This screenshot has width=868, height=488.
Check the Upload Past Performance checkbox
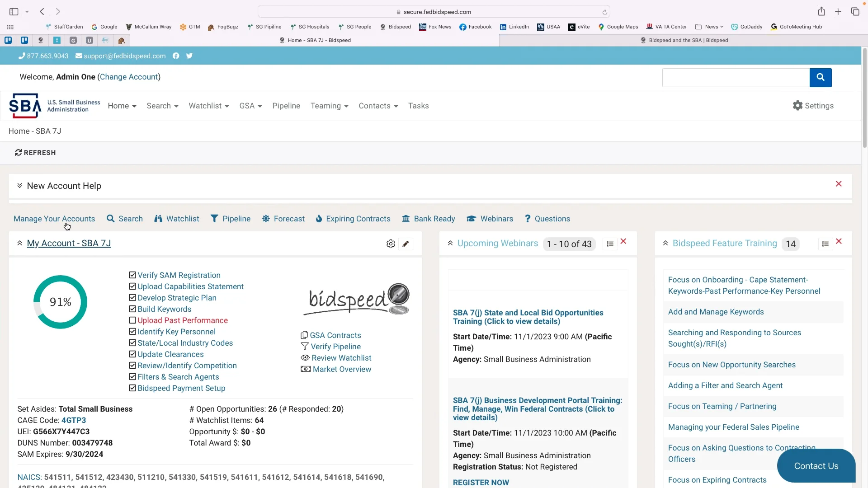132,320
